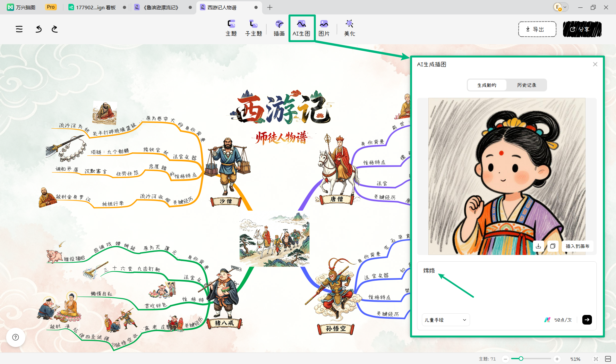Open the user account avatar menu
616x364 pixels.
(560, 7)
